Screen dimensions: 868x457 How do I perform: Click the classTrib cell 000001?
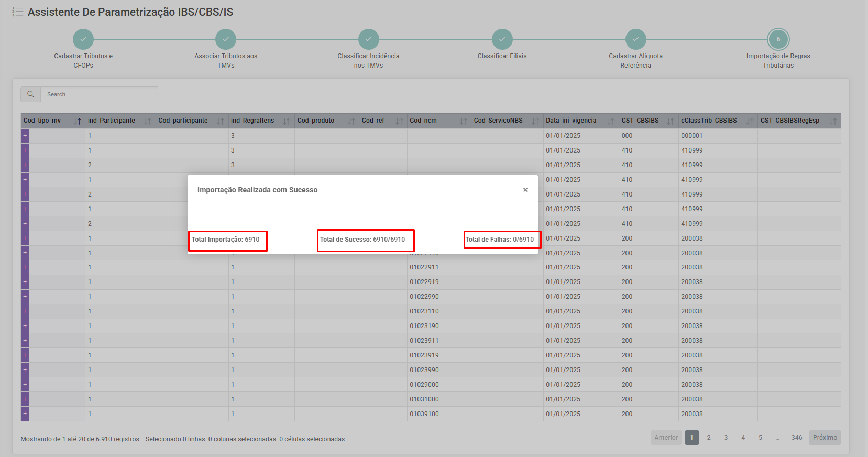[x=692, y=136]
